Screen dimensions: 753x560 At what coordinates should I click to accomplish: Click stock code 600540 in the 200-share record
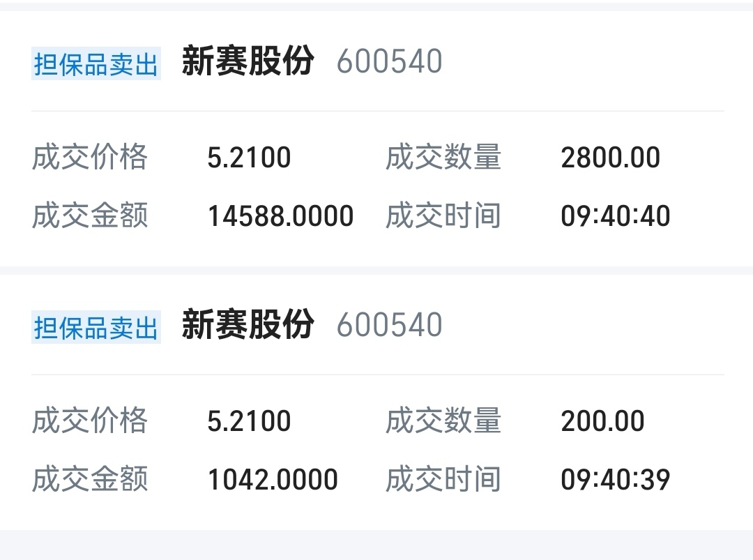(x=389, y=326)
